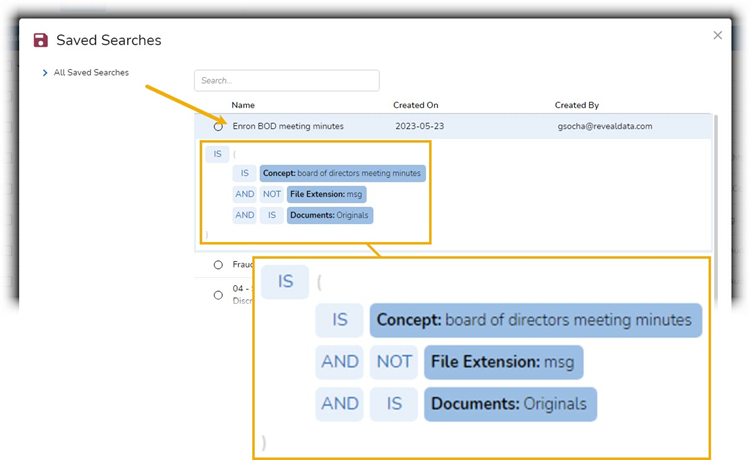Click the IS chip before Documents pill

coord(272,215)
